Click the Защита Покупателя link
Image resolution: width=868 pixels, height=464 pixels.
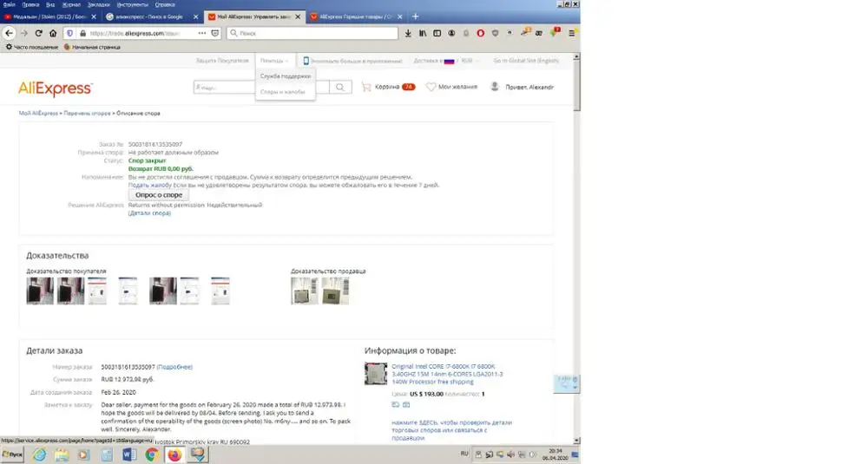222,61
